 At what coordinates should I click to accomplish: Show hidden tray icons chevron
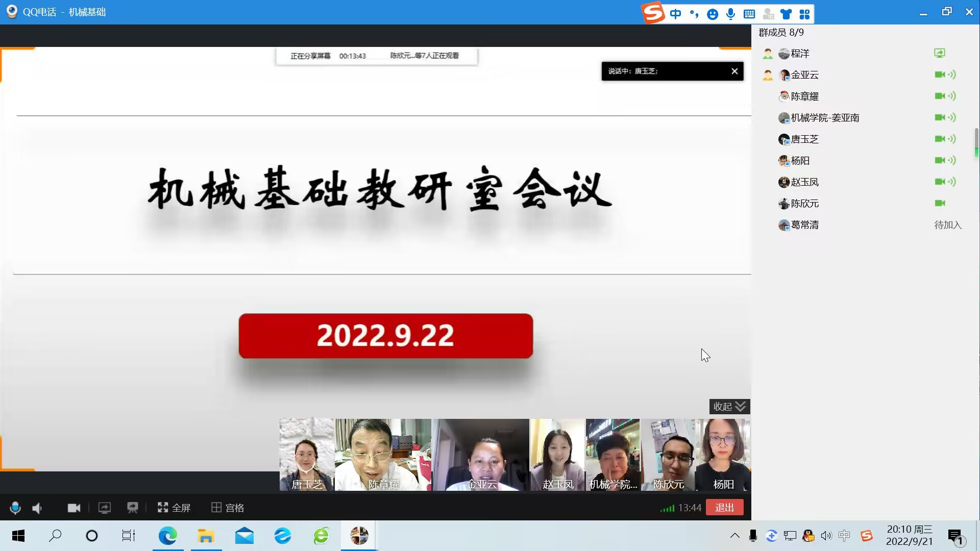coord(735,536)
